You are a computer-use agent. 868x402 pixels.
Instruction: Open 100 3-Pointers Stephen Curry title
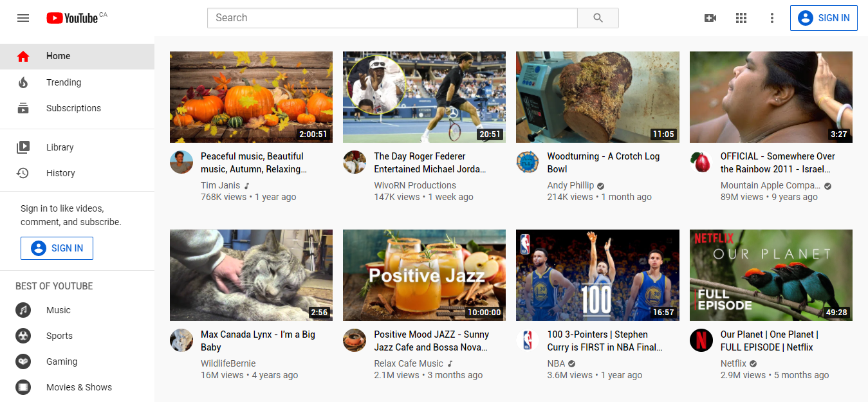(605, 341)
